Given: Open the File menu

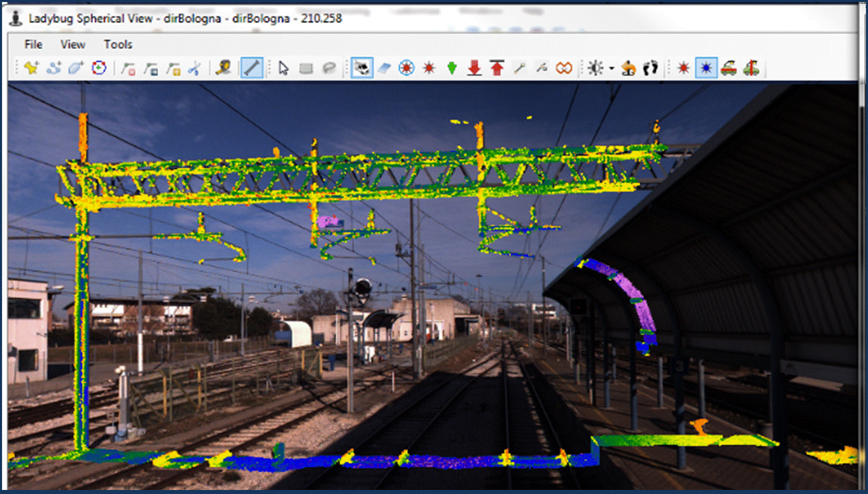Looking at the screenshot, I should point(33,44).
